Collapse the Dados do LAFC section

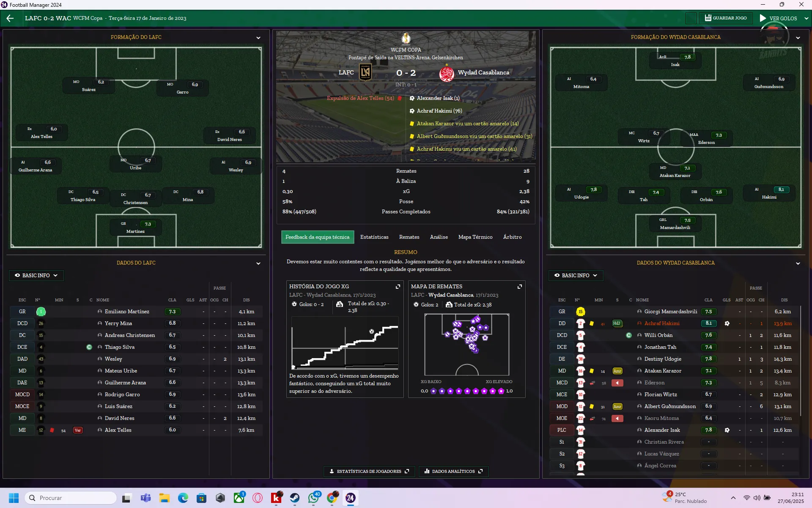click(258, 263)
